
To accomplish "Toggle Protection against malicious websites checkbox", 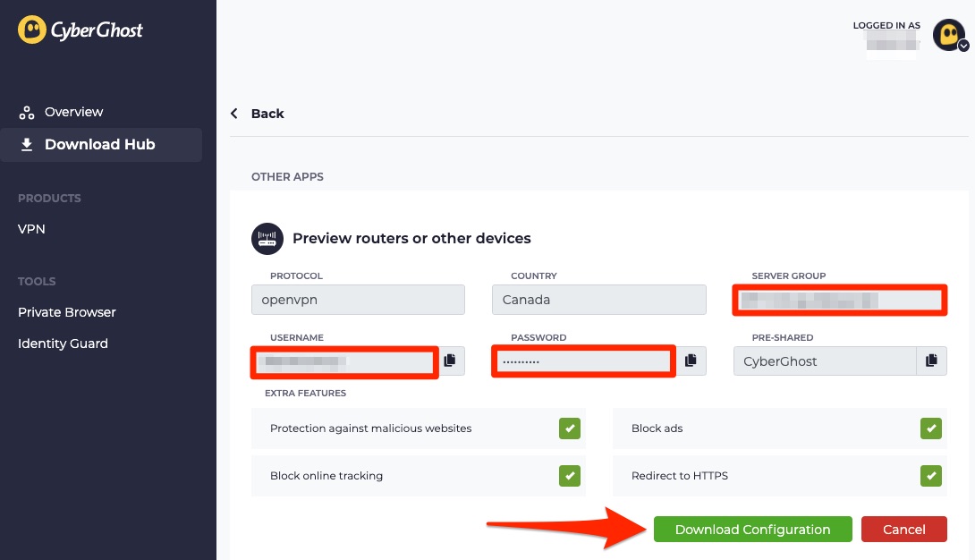I will (570, 428).
